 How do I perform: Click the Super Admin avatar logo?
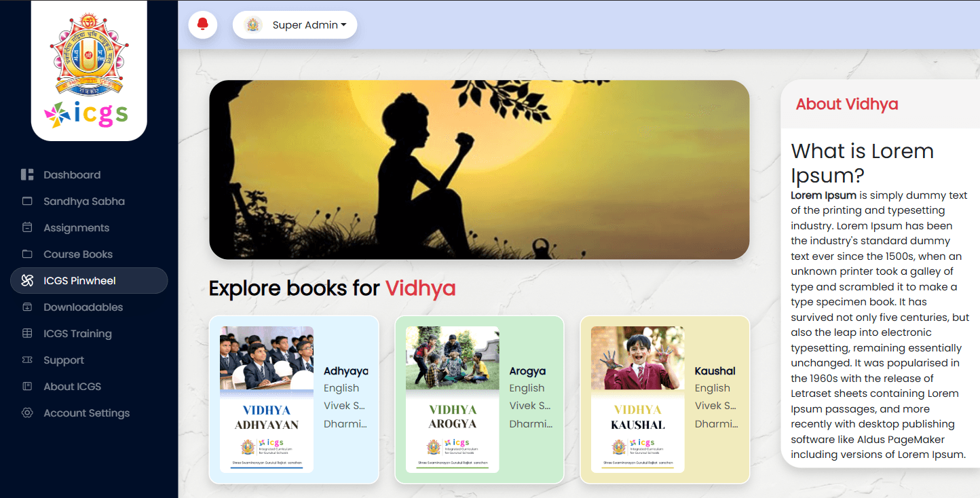point(253,25)
